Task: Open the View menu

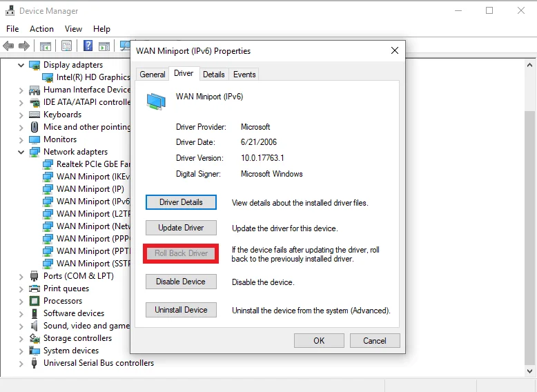Action: pyautogui.click(x=73, y=29)
